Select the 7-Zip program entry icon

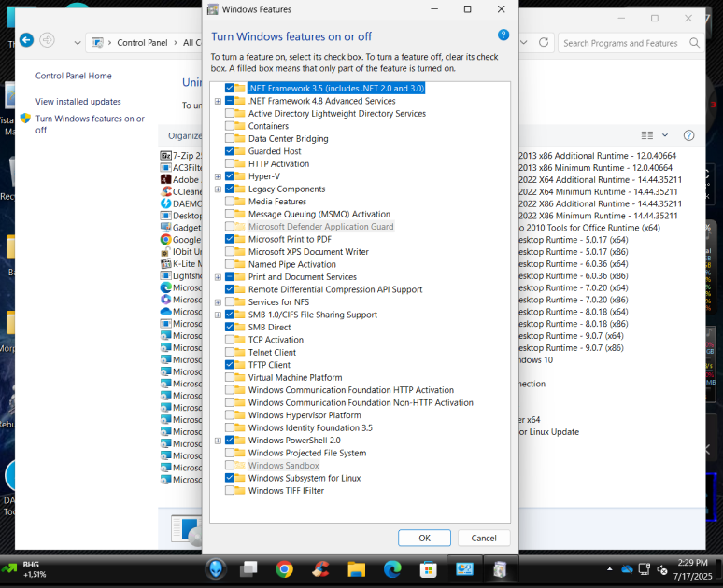pos(165,156)
